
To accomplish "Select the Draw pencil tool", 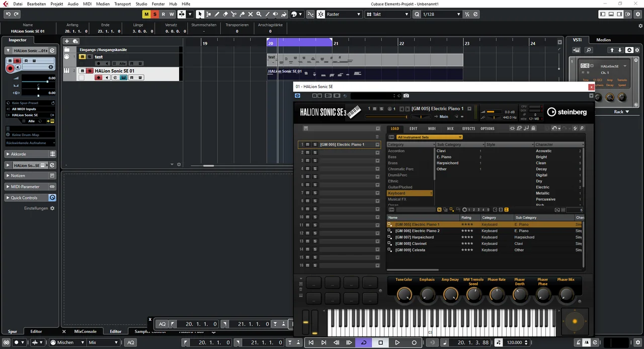I will (x=217, y=14).
